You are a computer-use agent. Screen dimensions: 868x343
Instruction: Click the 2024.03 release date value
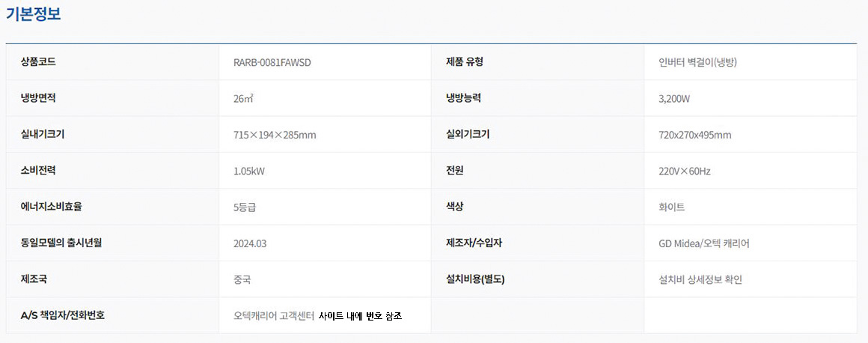point(250,243)
